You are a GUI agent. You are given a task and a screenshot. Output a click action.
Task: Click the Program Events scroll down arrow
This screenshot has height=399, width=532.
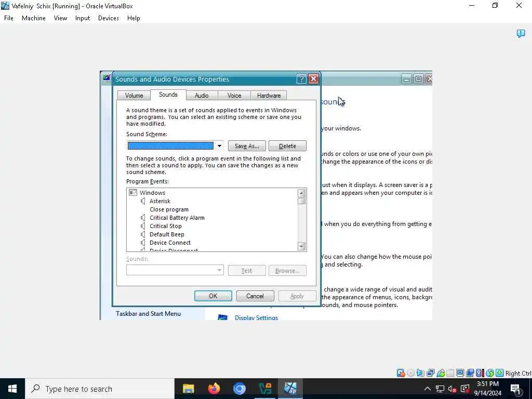(301, 246)
